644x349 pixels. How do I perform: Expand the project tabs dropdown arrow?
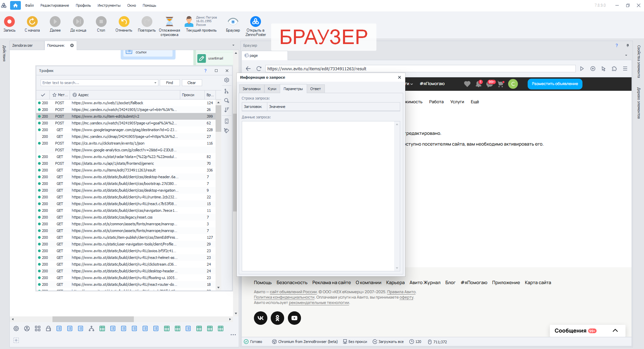point(233,45)
